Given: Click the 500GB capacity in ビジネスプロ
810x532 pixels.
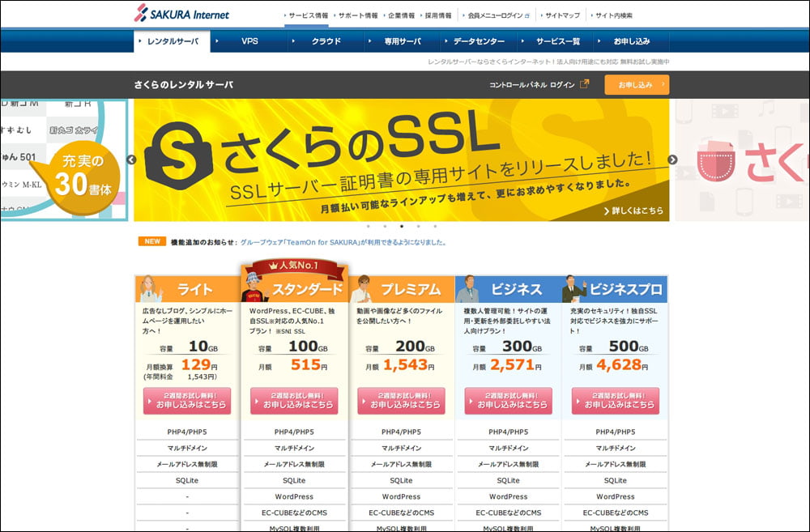Looking at the screenshot, I should pos(629,346).
